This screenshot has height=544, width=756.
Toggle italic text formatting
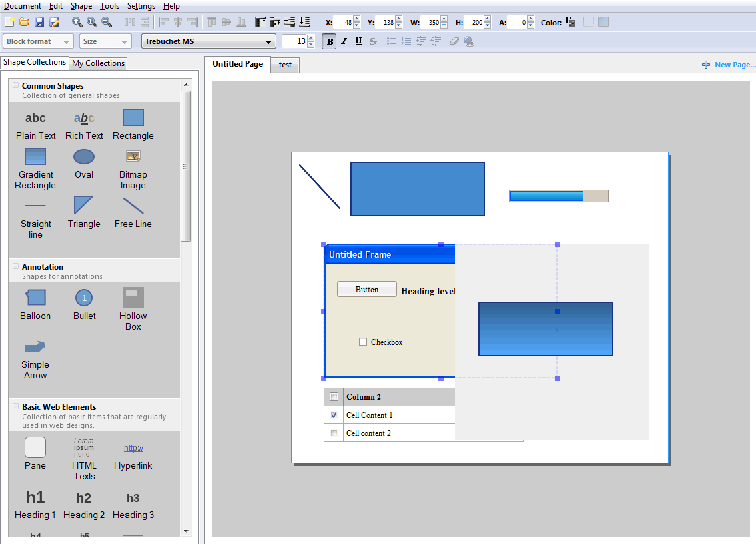click(x=344, y=41)
